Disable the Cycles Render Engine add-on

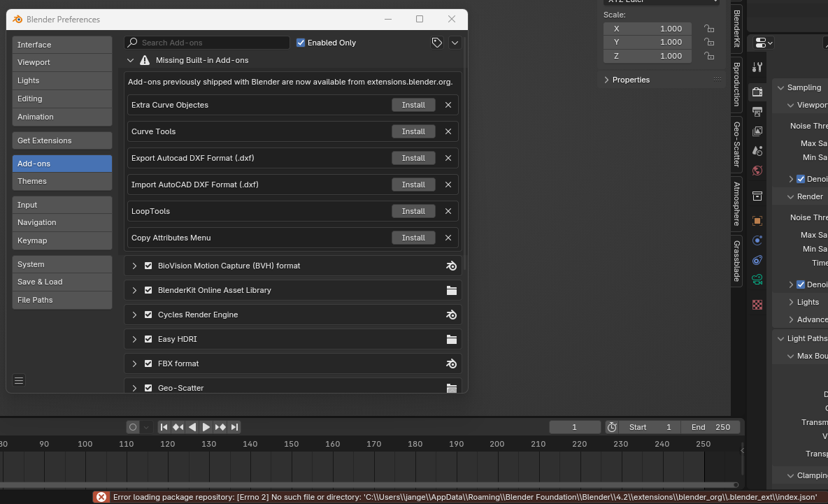pos(148,315)
